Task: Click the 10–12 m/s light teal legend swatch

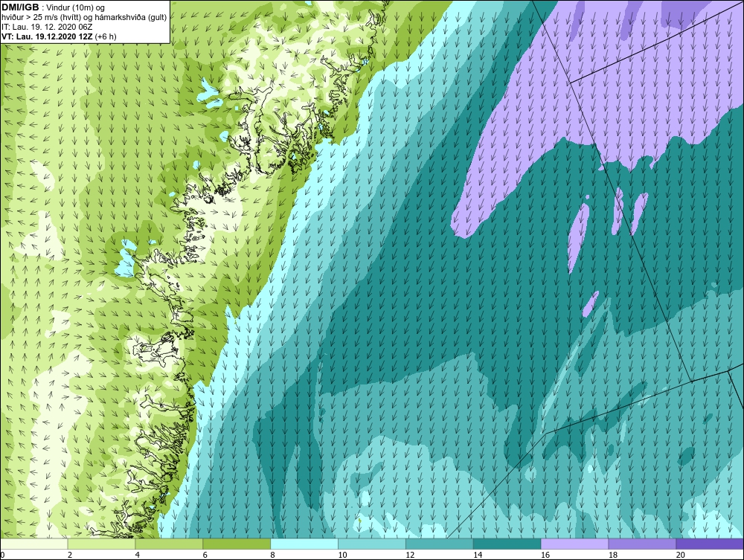Action: pos(372,544)
